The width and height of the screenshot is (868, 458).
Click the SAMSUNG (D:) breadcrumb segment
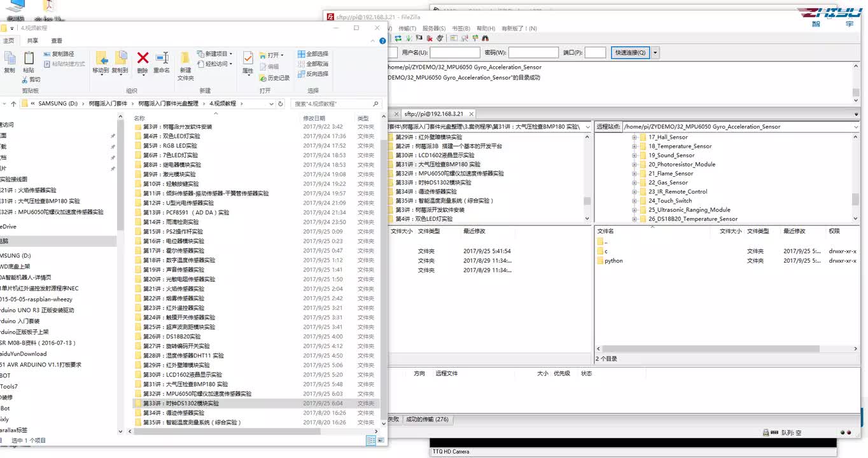click(58, 103)
